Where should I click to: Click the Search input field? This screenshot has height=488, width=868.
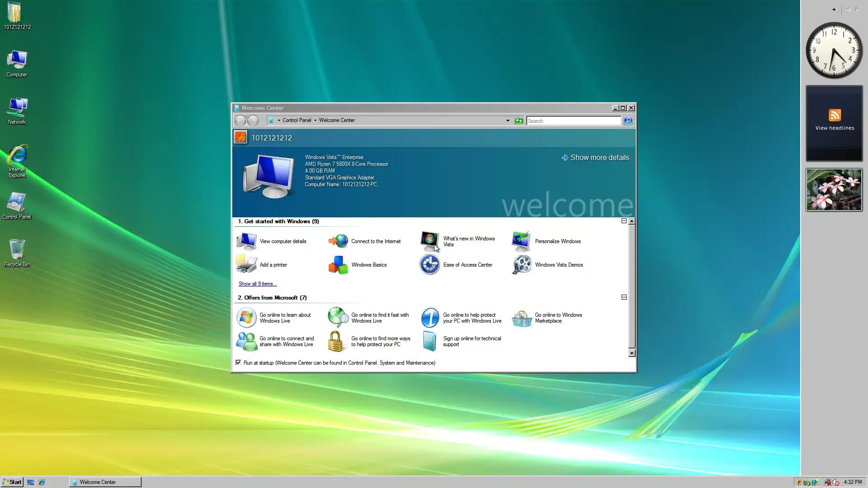(x=573, y=121)
